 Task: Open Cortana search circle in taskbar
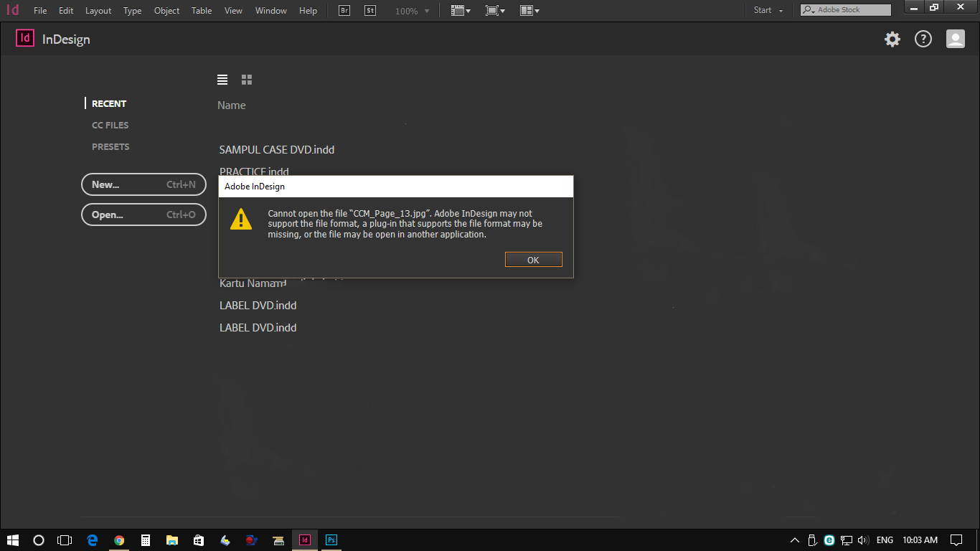pyautogui.click(x=39, y=540)
